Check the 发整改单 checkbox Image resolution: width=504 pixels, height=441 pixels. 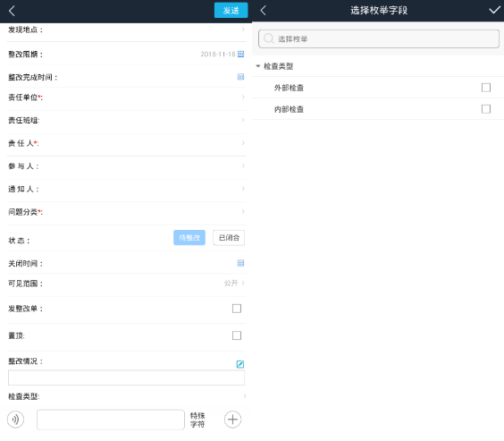tap(237, 309)
